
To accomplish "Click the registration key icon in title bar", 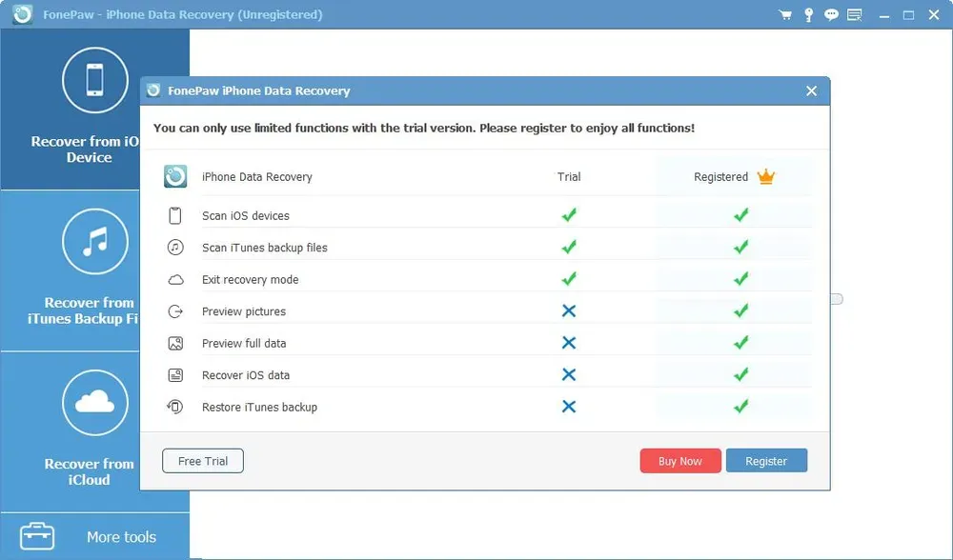I will pos(808,14).
